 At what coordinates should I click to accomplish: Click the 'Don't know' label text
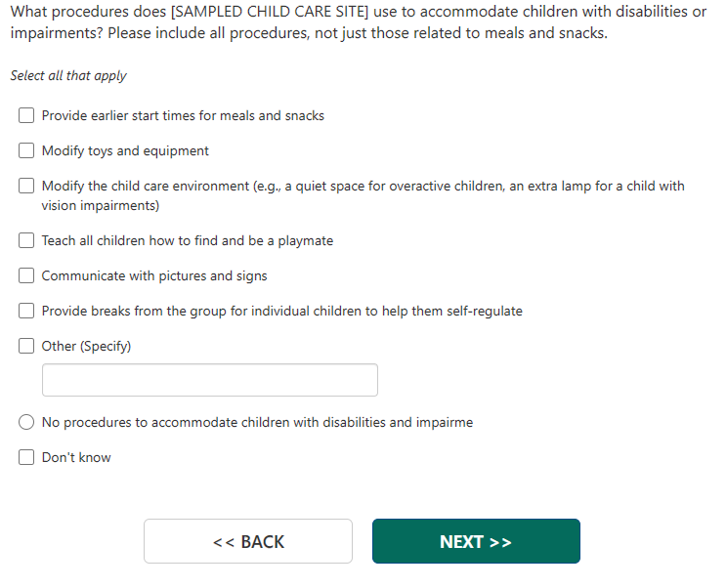click(x=76, y=457)
